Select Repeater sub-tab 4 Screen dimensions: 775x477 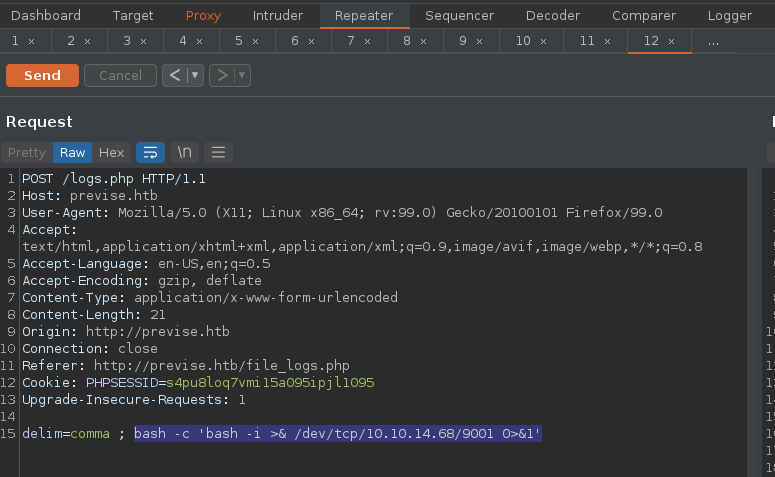coord(183,41)
